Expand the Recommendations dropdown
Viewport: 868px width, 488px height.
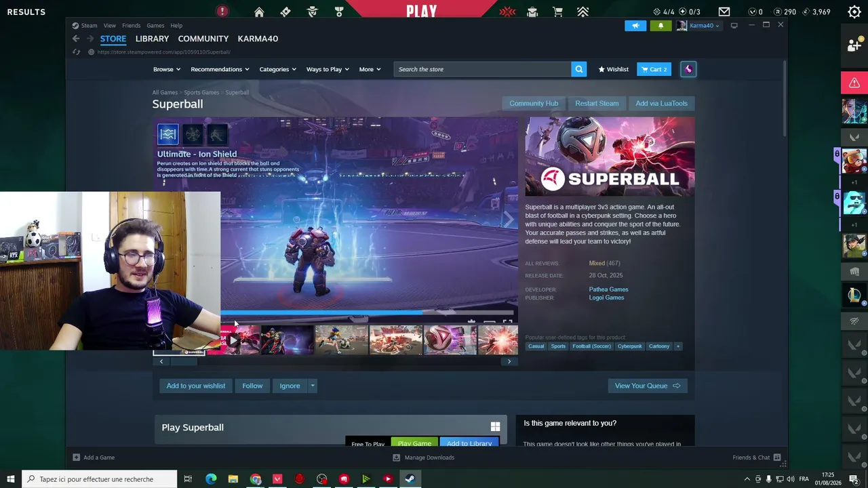(220, 69)
